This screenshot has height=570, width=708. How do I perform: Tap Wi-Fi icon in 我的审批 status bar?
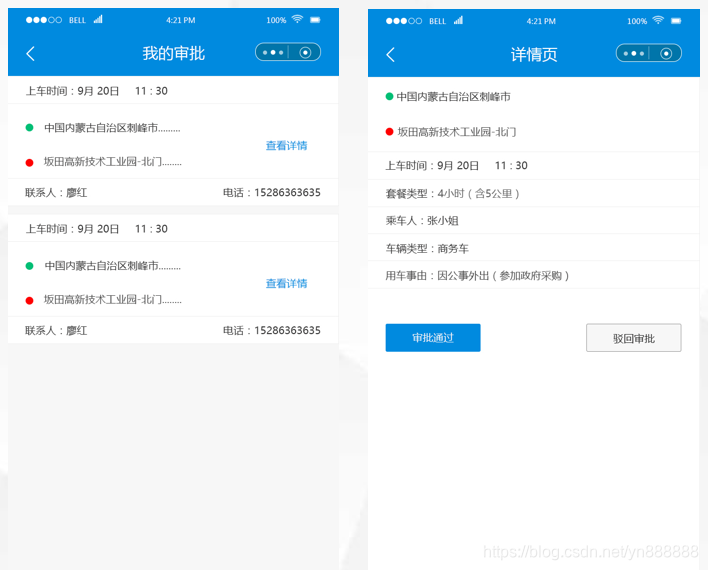[297, 19]
